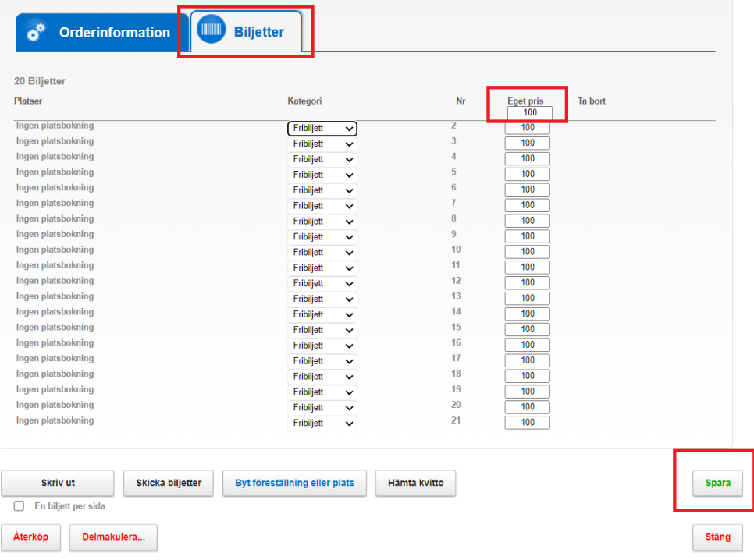Expand Kategori dropdown for ticket Nr 4
The image size is (754, 560).
tap(322, 159)
